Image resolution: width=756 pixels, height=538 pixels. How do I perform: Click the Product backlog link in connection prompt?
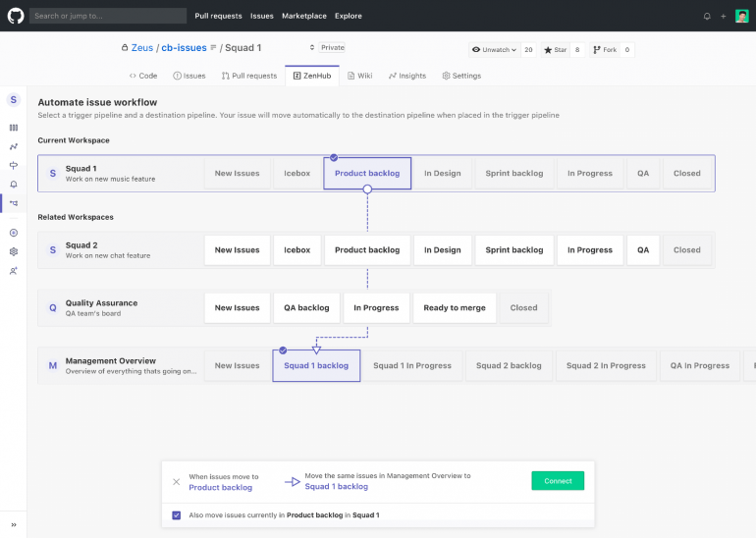tap(220, 487)
